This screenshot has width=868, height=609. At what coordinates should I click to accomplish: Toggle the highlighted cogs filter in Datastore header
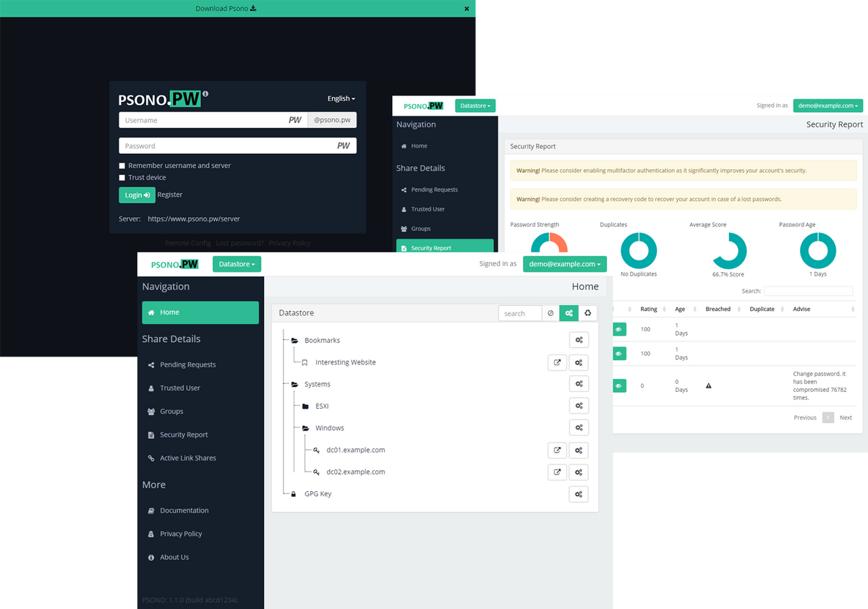point(569,313)
